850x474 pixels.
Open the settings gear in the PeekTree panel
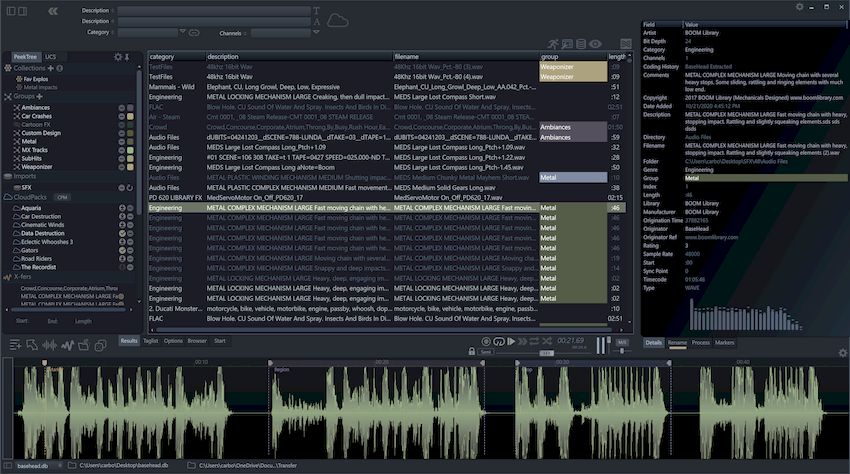pyautogui.click(x=118, y=57)
